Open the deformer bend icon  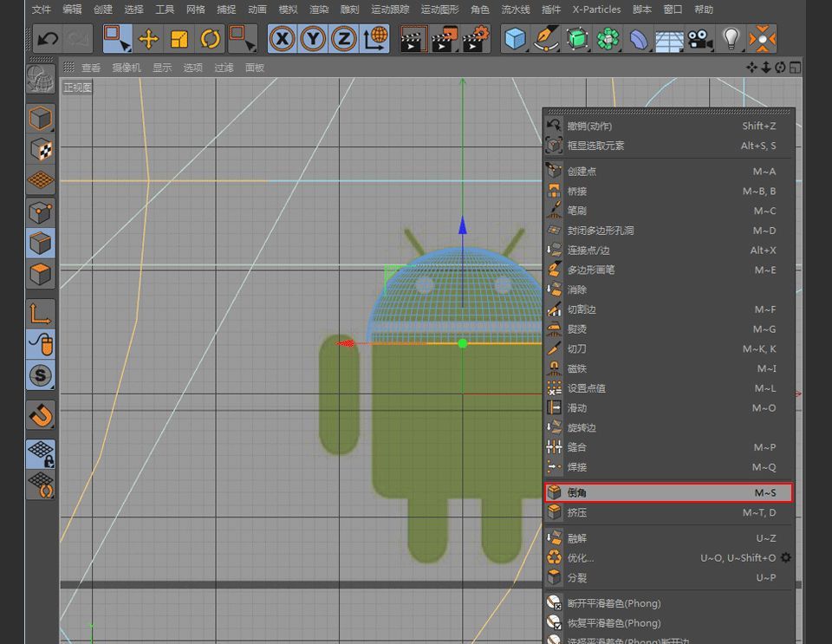[639, 39]
